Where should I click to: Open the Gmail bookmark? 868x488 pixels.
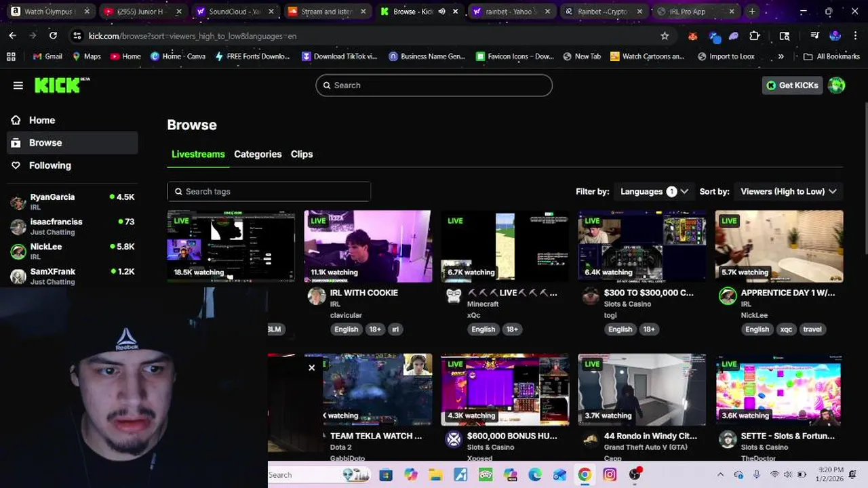(x=47, y=57)
